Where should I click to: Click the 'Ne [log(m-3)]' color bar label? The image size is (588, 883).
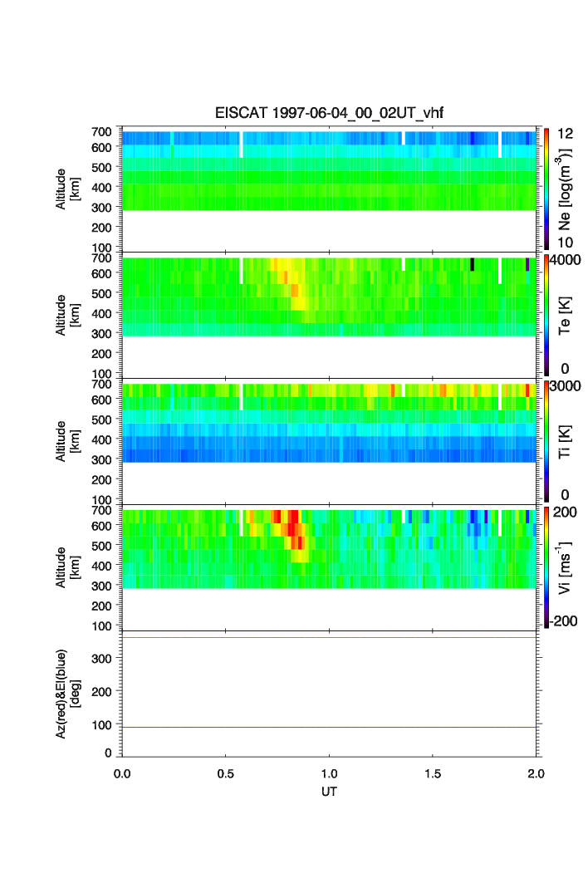(x=565, y=189)
